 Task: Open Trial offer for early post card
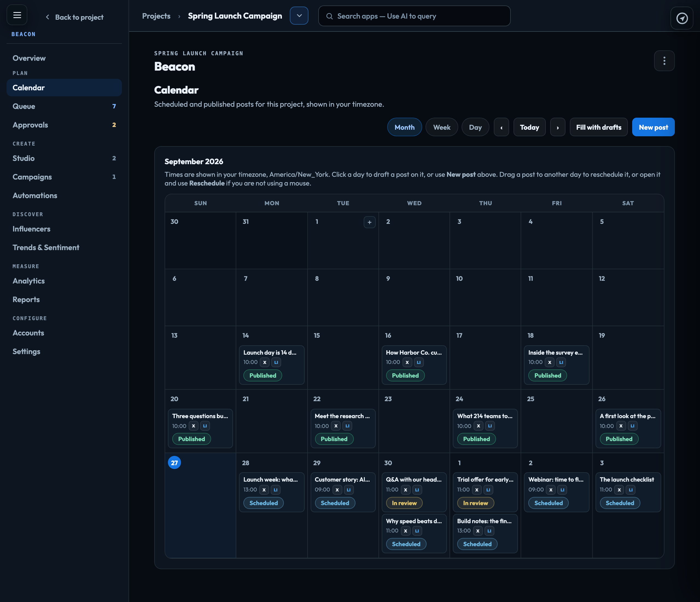point(485,492)
